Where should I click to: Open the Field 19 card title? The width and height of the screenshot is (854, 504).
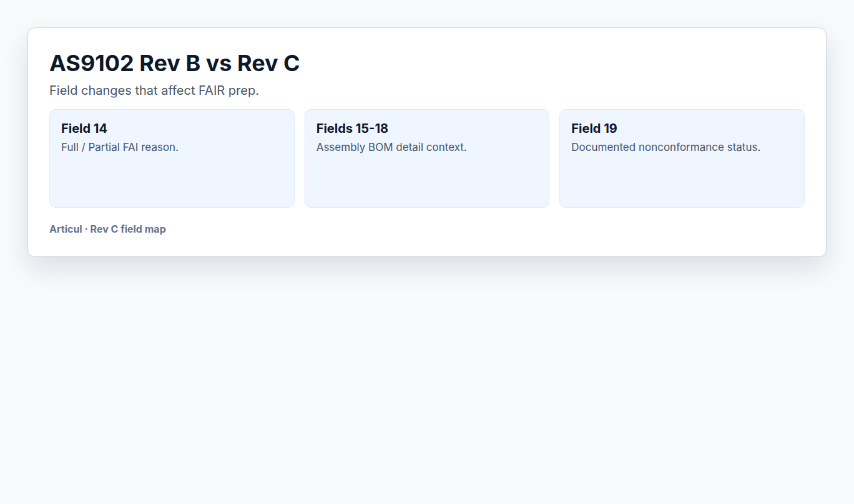594,128
